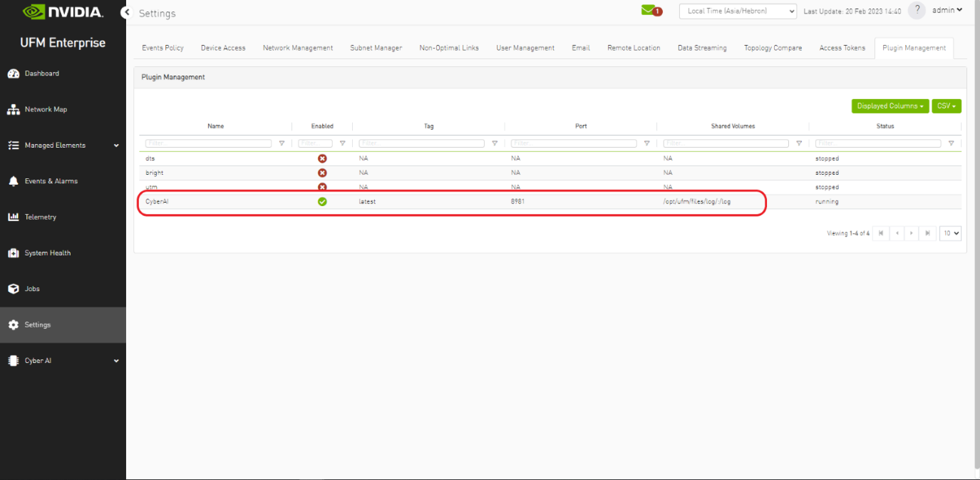The image size is (980, 480).
Task: Toggle the enabled status of dts plugin
Action: pos(322,158)
